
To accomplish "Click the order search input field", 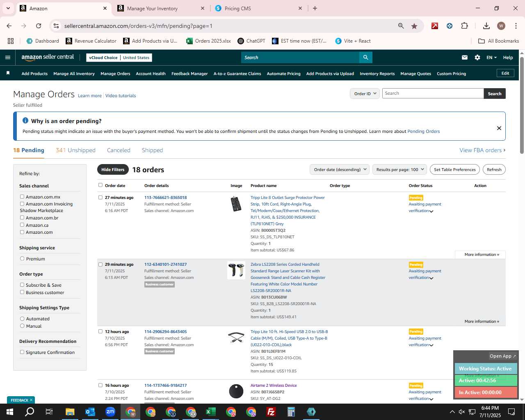I will pos(433,94).
